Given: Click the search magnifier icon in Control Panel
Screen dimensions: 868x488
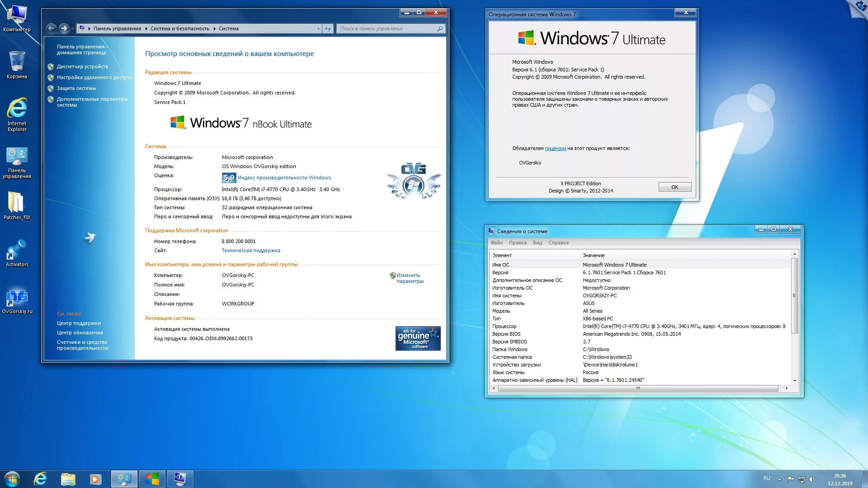Looking at the screenshot, I should (x=440, y=28).
